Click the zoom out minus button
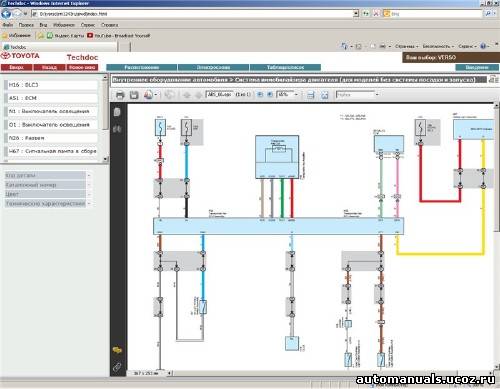This screenshot has height=389, width=500. click(260, 95)
